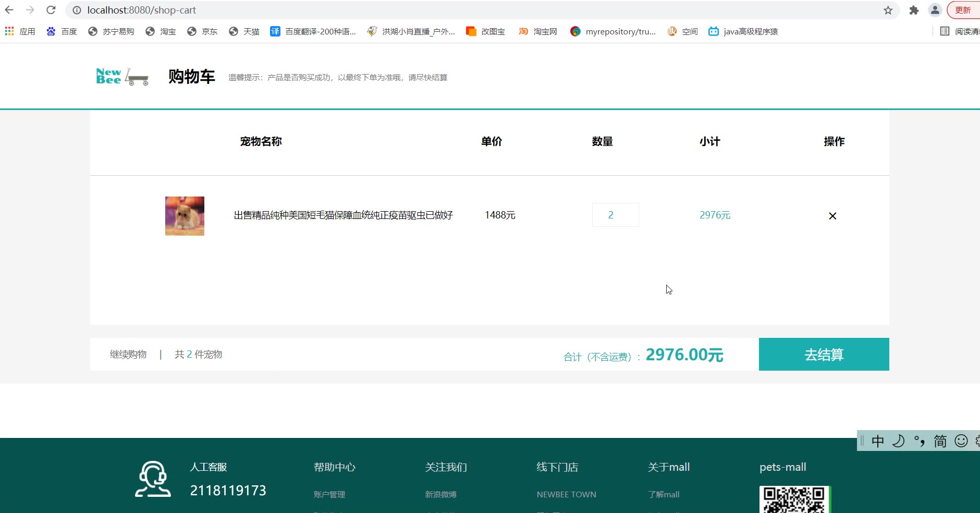Image resolution: width=980 pixels, height=513 pixels.
Task: Open the Chrome profile avatar
Action: (x=935, y=10)
